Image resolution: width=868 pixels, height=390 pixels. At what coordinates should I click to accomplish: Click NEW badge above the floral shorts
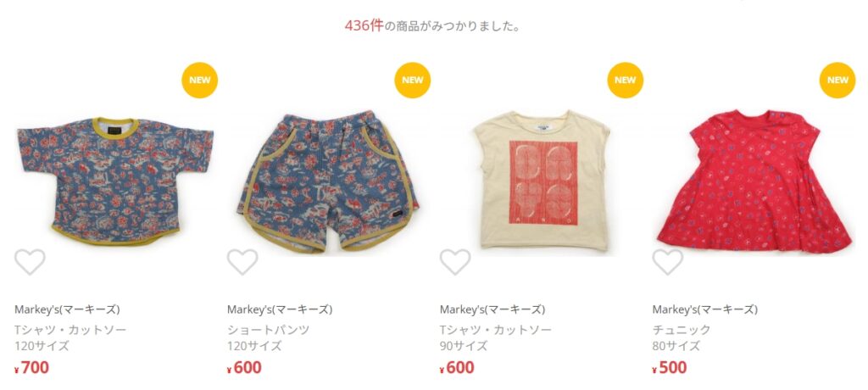413,81
